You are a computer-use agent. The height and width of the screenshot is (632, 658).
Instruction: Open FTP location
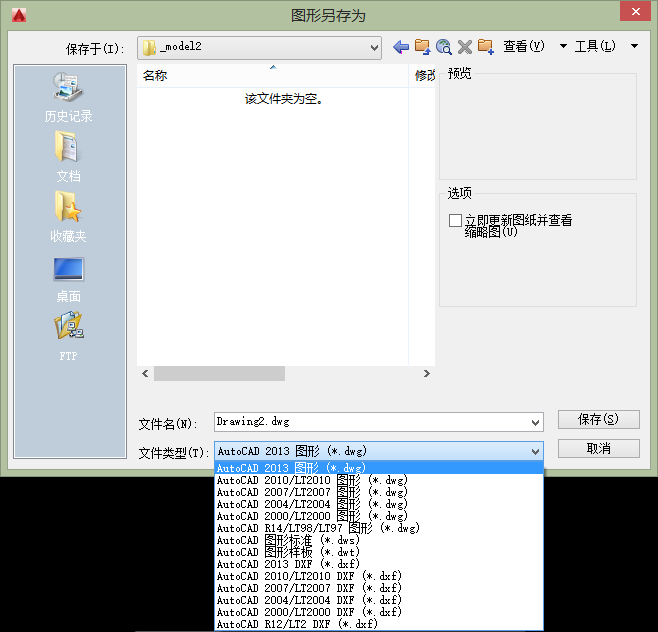pos(68,336)
